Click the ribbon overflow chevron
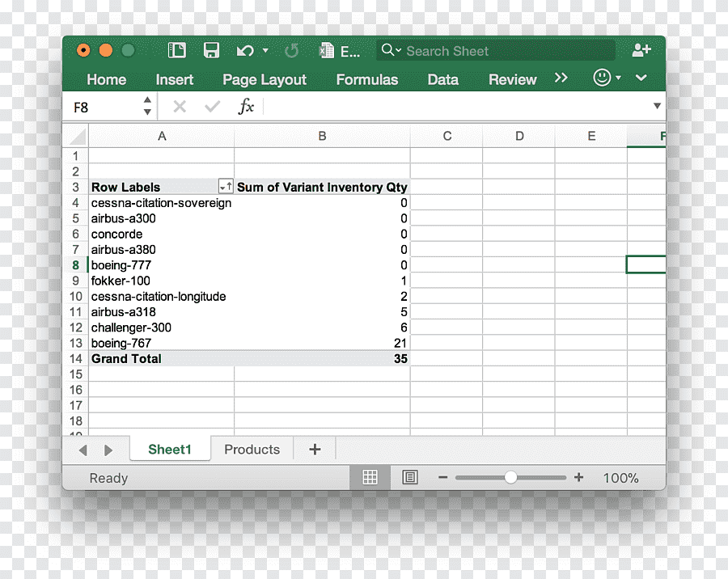 562,78
